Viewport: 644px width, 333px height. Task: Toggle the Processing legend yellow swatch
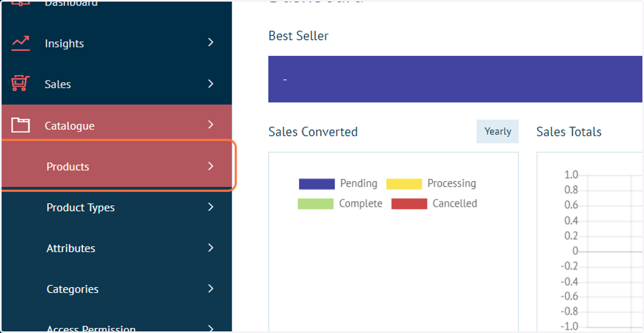[x=404, y=184]
